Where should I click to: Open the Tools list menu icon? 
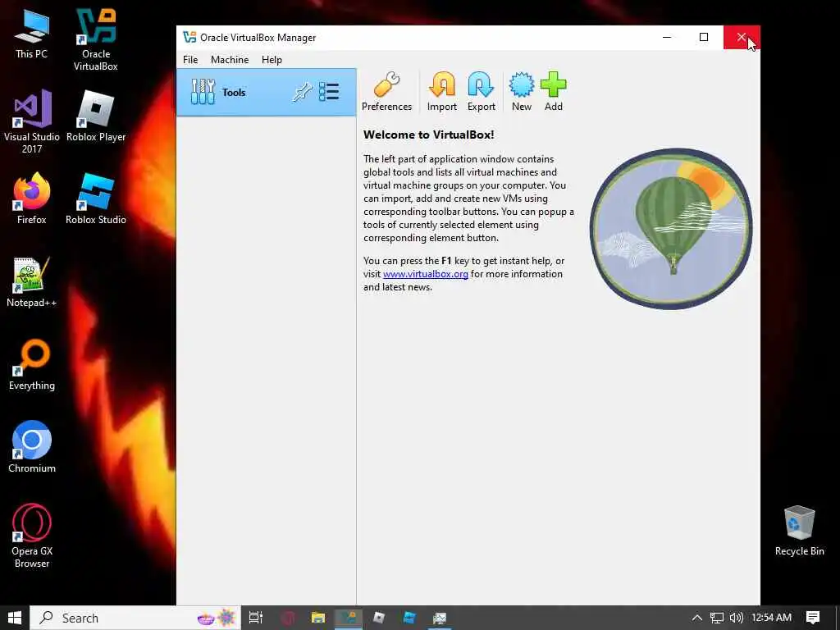pyautogui.click(x=329, y=92)
